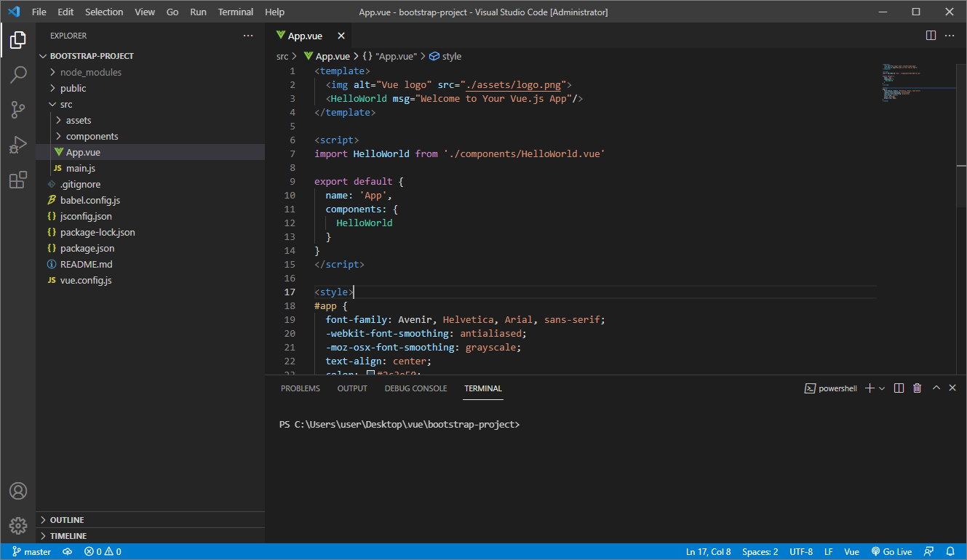Open the View menu
The image size is (967, 560).
coord(145,12)
